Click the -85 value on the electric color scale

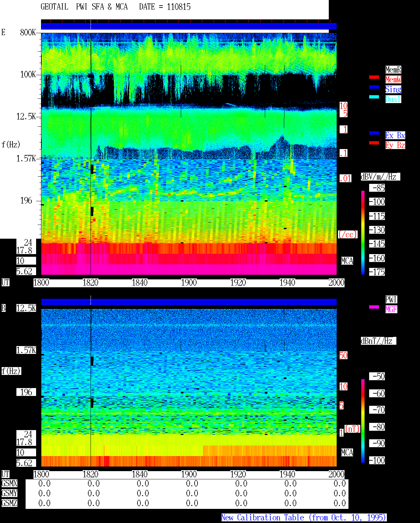[377, 188]
